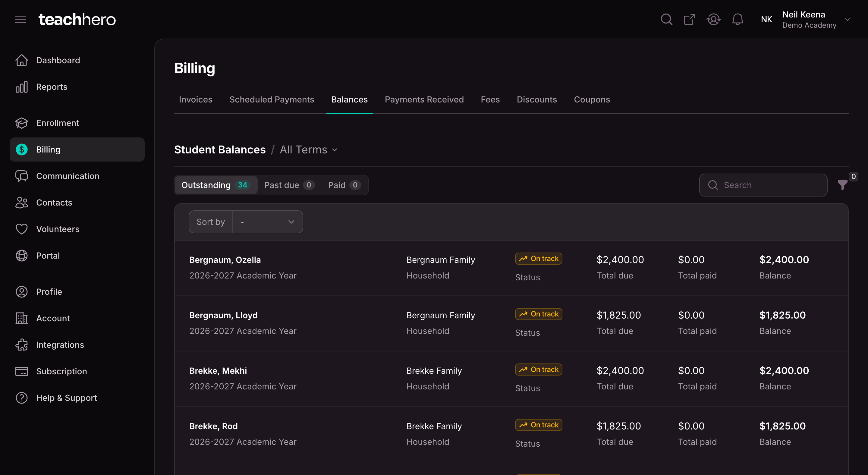Image resolution: width=868 pixels, height=475 pixels.
Task: Switch to the Invoices tab
Action: pos(195,100)
